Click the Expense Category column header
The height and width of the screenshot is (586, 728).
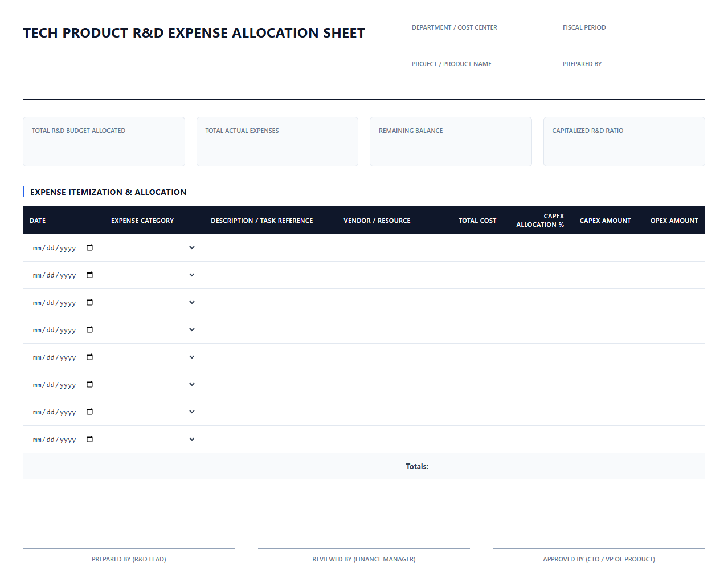[x=142, y=221]
